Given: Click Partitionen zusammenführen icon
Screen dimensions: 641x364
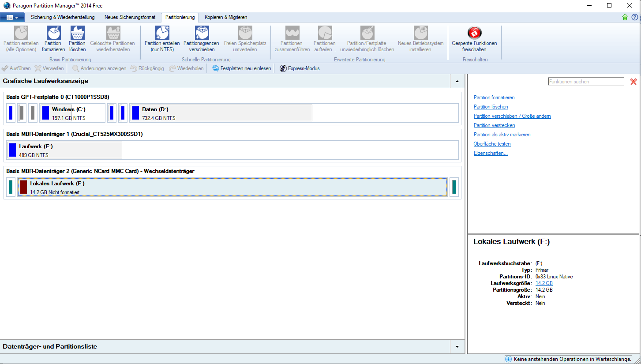Looking at the screenshot, I should [x=292, y=33].
